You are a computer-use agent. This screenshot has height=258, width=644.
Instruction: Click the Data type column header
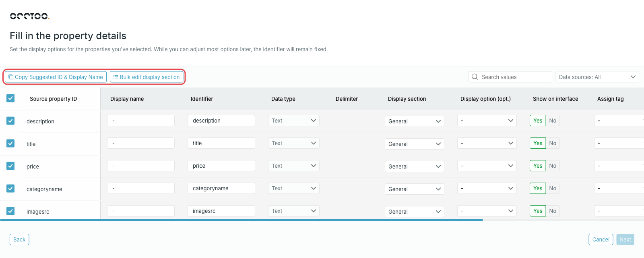pyautogui.click(x=283, y=99)
